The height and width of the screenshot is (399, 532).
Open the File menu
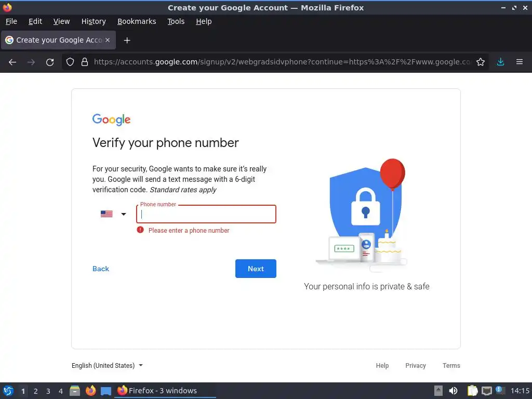(11, 21)
